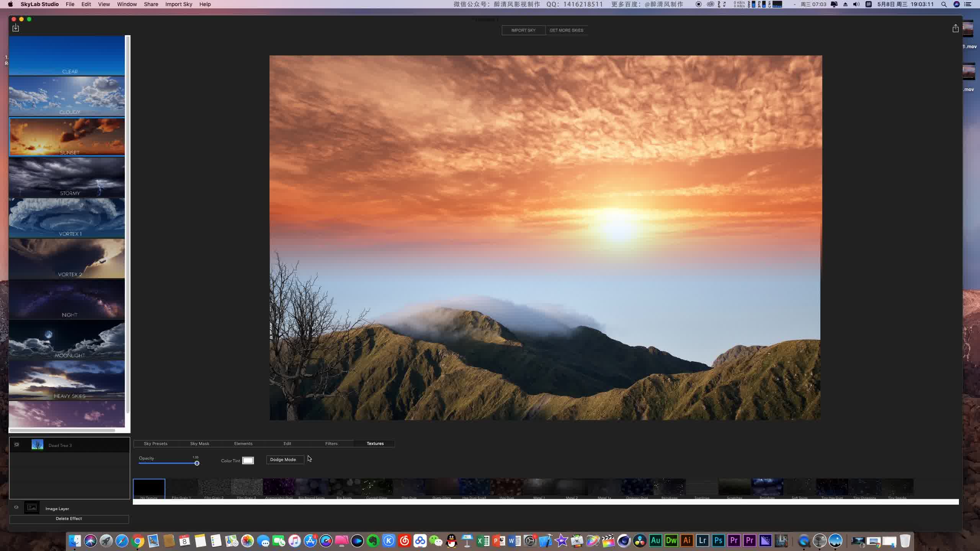Hide the Dead Tree 3 layer
Screen dimensions: 980x551
[x=16, y=445]
